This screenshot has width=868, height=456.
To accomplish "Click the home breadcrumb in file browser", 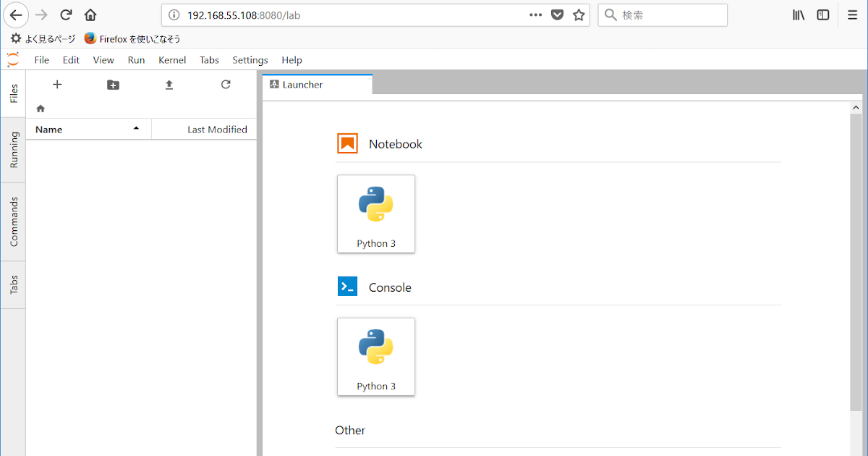I will click(x=41, y=108).
